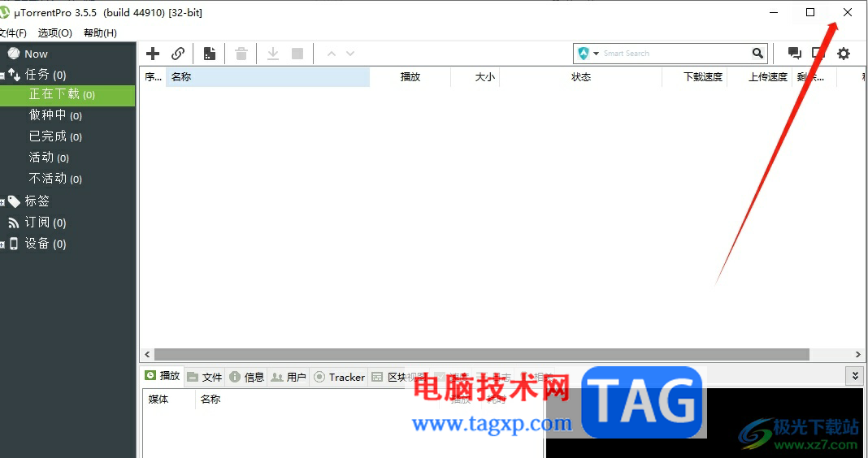The width and height of the screenshot is (868, 458).
Task: Open the chat bubbles icon in toolbar
Action: click(794, 53)
